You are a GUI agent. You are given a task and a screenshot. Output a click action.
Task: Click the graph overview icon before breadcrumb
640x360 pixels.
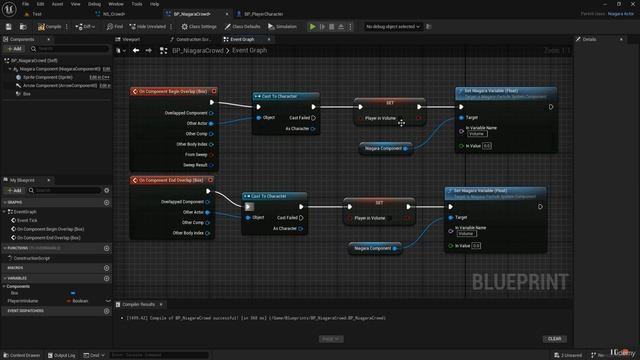(x=163, y=51)
